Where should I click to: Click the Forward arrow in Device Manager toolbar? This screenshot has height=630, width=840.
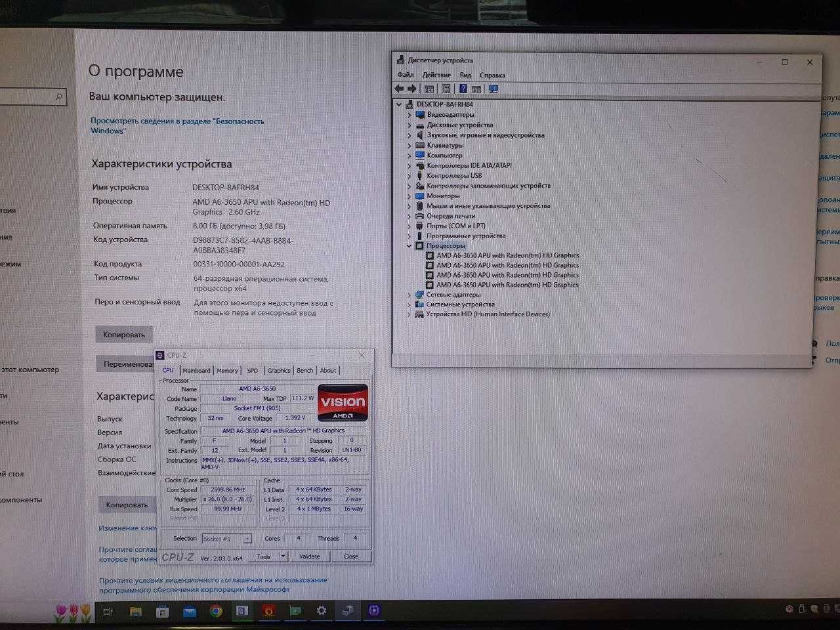[x=412, y=89]
